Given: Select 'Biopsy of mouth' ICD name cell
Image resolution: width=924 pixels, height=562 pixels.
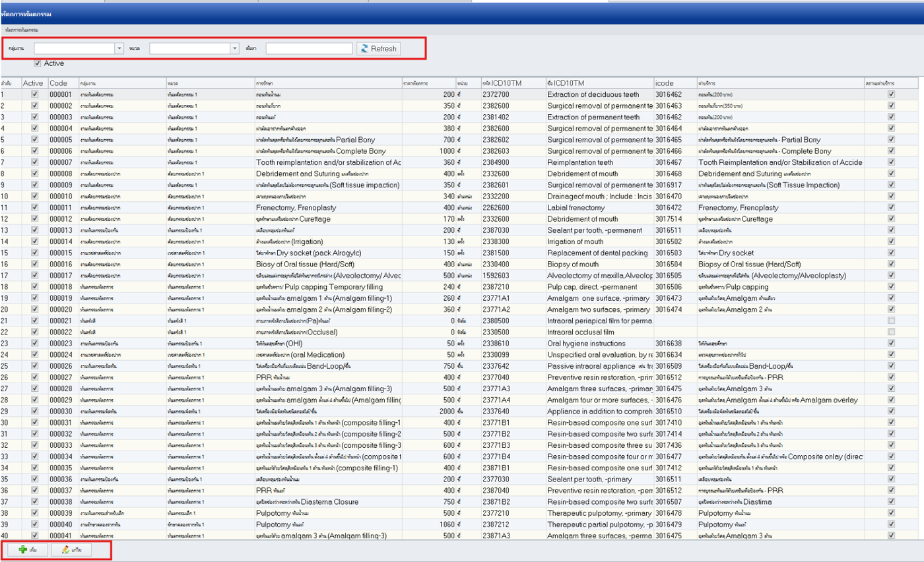Looking at the screenshot, I should (x=599, y=264).
